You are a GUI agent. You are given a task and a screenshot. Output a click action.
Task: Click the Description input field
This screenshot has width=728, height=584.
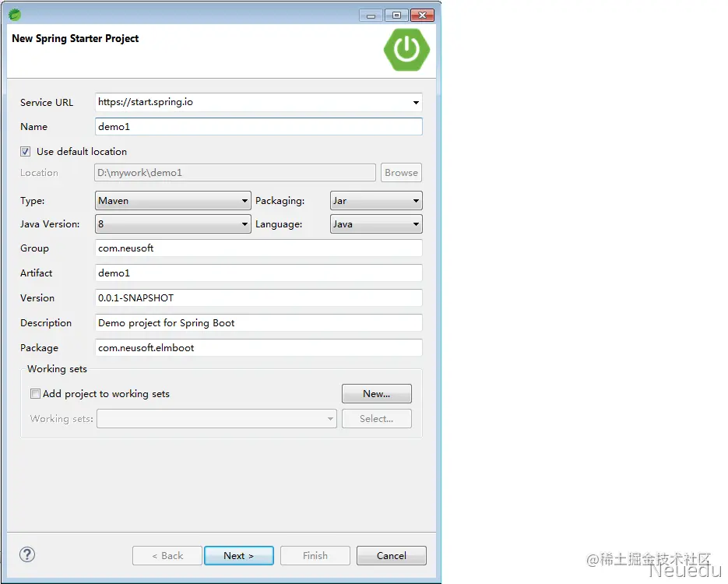[x=258, y=323]
